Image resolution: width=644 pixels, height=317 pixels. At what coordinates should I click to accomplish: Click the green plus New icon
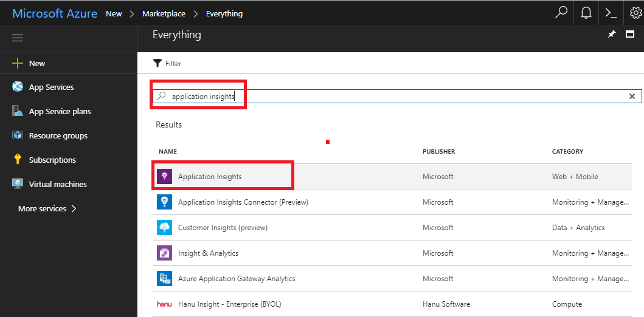(17, 63)
